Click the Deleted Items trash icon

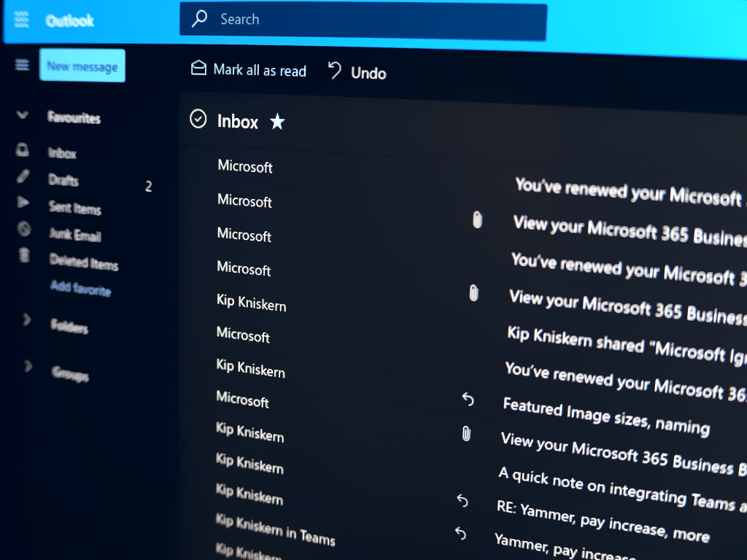click(24, 254)
